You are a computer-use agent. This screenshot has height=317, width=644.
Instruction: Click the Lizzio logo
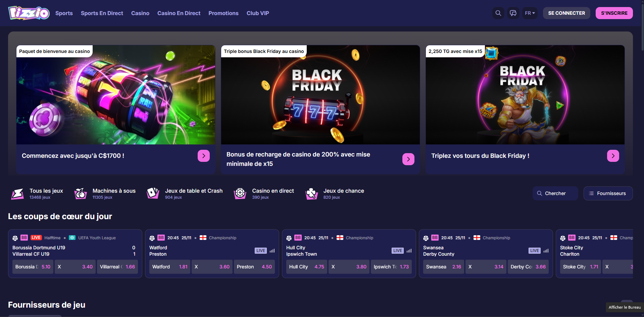click(x=29, y=13)
